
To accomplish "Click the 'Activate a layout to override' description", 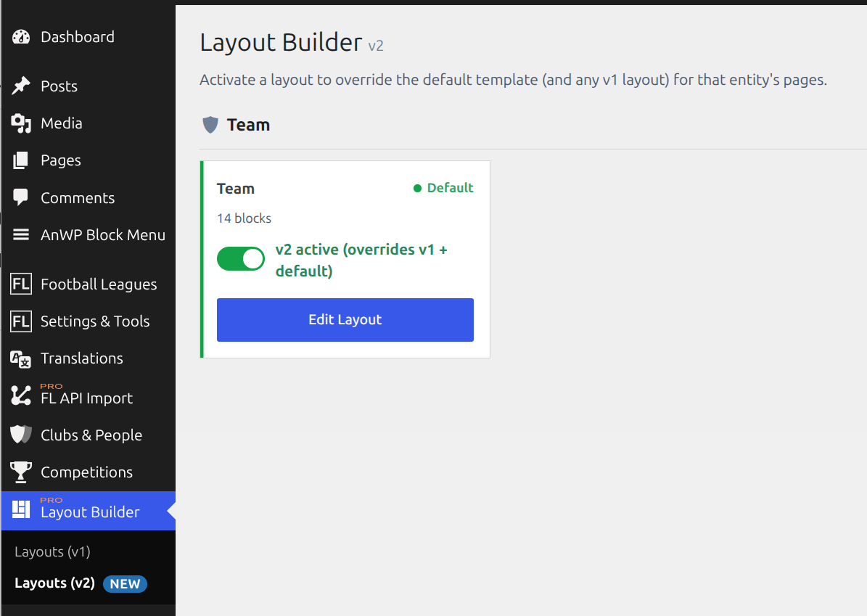I will 513,81.
